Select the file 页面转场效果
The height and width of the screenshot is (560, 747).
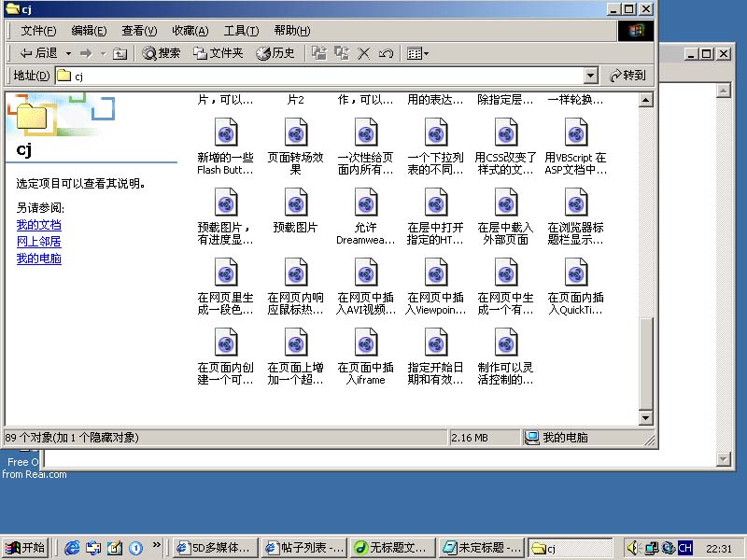(296, 147)
